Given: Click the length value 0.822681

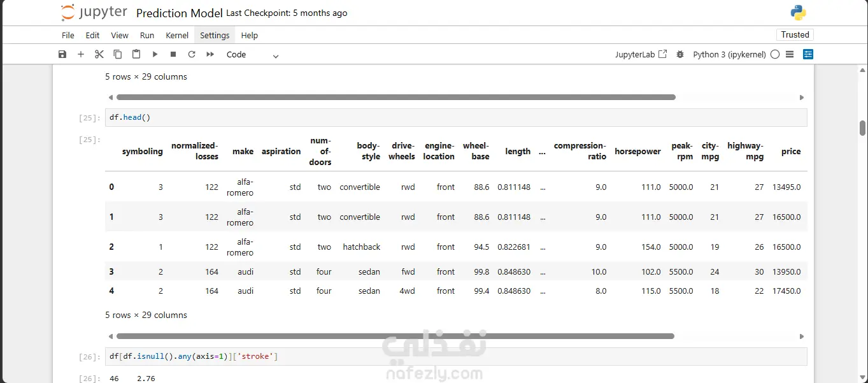Looking at the screenshot, I should [x=514, y=247].
